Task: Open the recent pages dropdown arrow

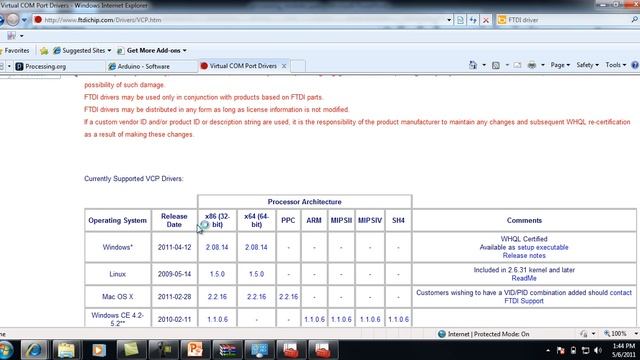Action: (24, 20)
